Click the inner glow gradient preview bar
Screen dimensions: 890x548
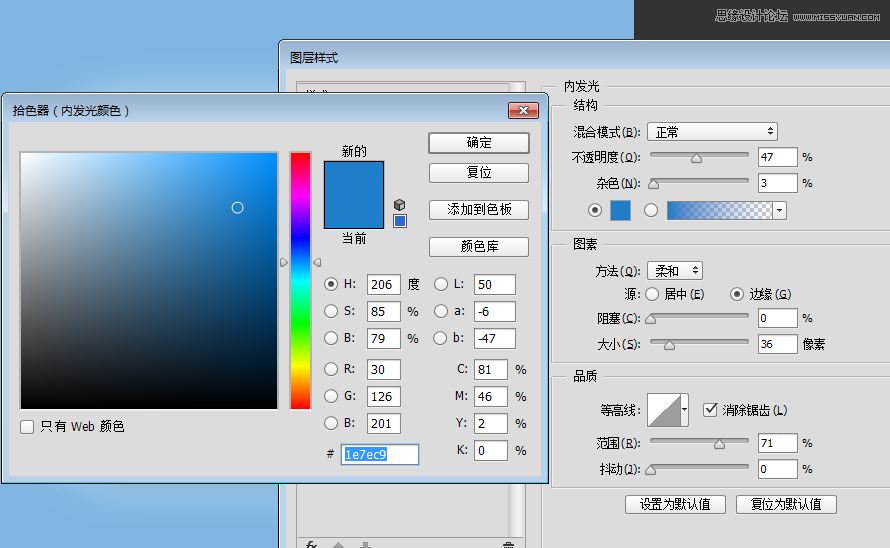tap(719, 211)
